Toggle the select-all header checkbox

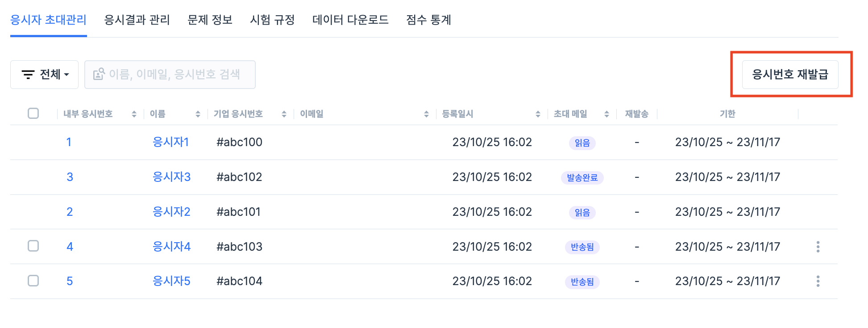pyautogui.click(x=33, y=114)
